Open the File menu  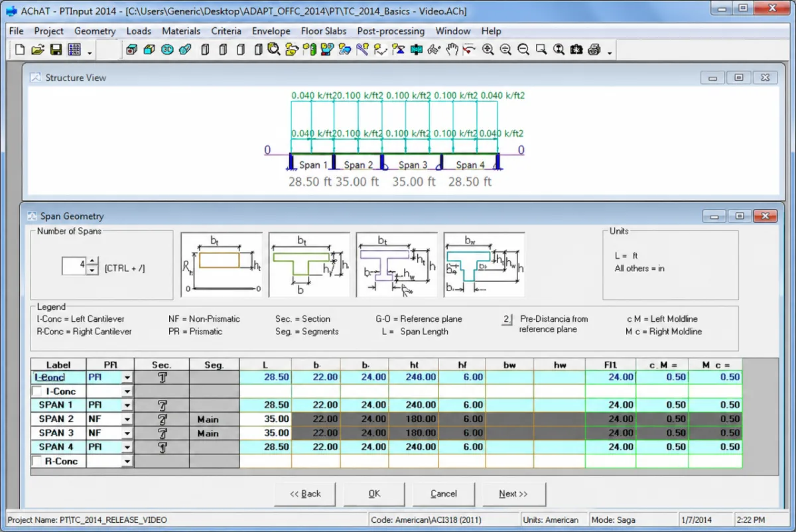(17, 31)
